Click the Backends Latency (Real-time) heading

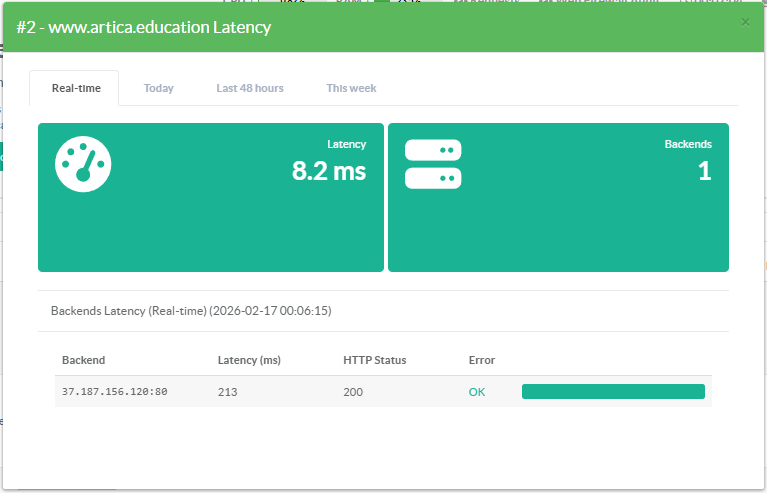point(191,311)
